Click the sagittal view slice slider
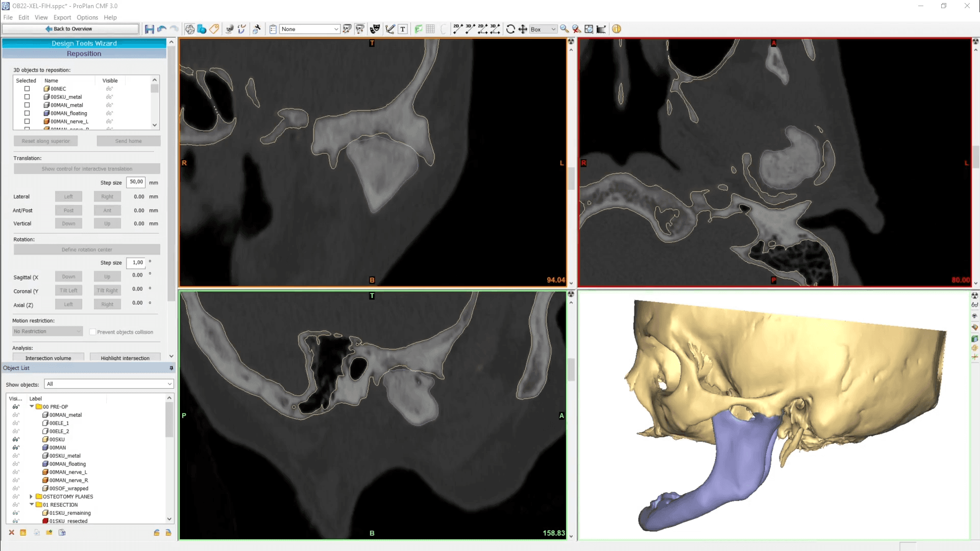 (x=571, y=370)
